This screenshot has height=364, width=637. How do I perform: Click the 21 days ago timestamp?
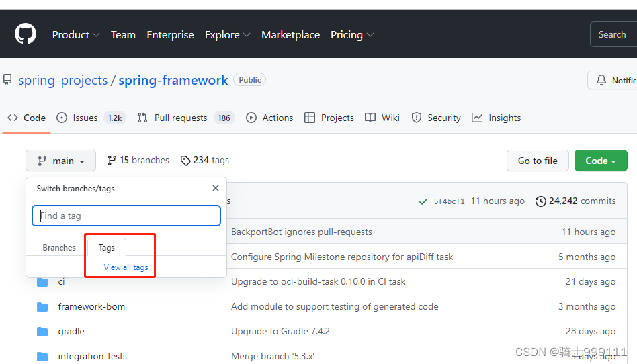coord(591,281)
